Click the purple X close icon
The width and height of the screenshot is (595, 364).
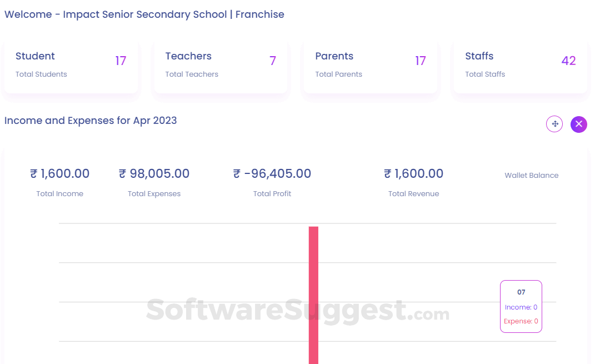pos(578,124)
